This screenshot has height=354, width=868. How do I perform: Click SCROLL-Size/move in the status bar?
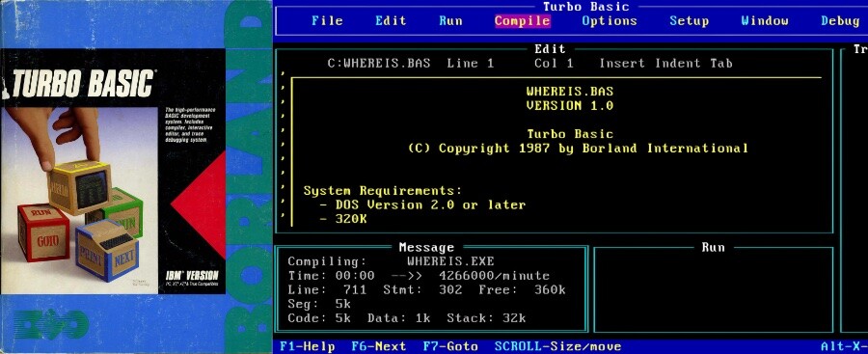click(558, 347)
